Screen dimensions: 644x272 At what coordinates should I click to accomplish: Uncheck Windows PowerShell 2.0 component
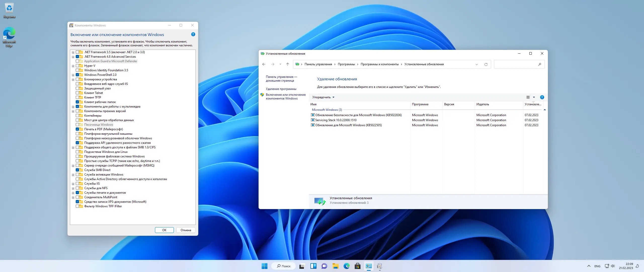pos(77,75)
